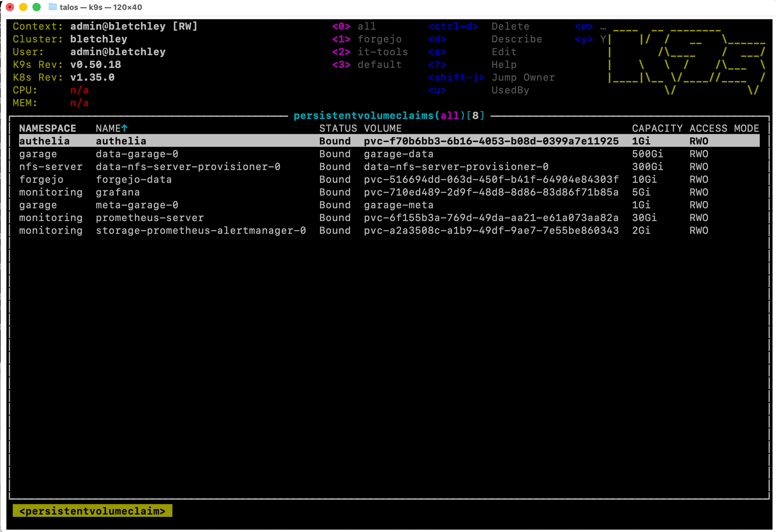Click the NAMESPACE column header
This screenshot has width=776, height=532.
click(x=48, y=128)
